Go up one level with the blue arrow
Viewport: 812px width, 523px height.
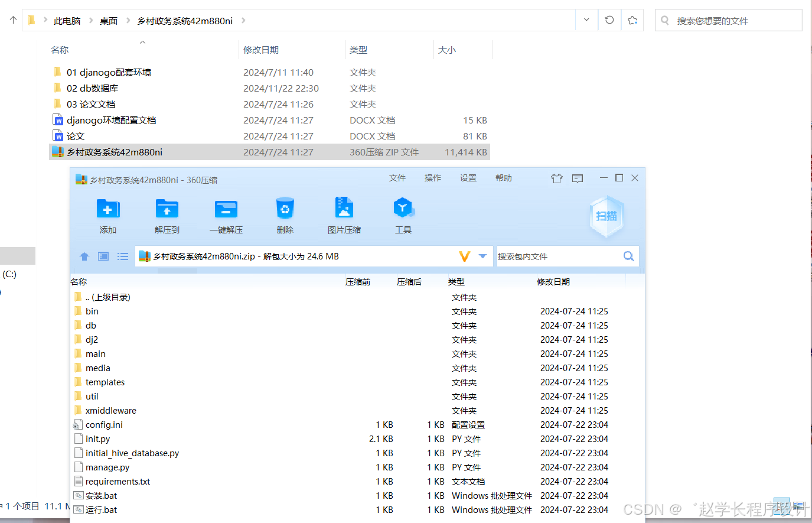point(84,256)
